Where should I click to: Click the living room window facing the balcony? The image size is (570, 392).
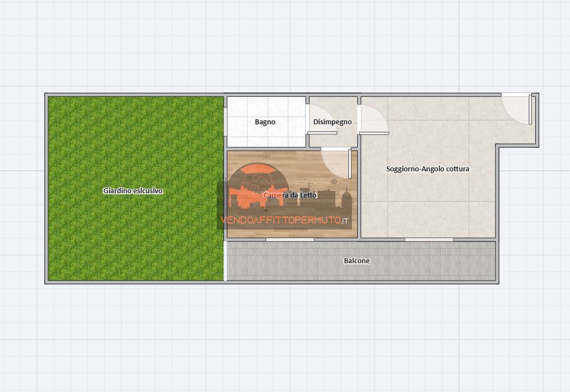428,240
